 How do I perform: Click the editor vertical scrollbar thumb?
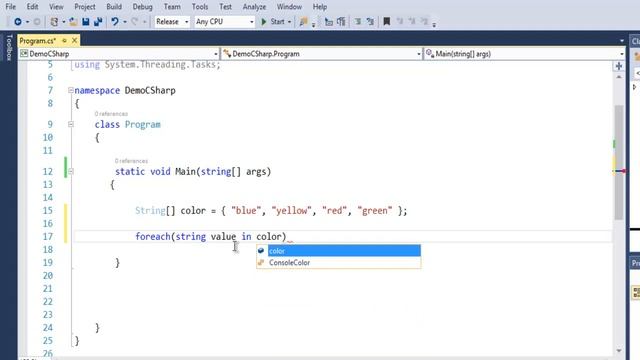[x=619, y=162]
